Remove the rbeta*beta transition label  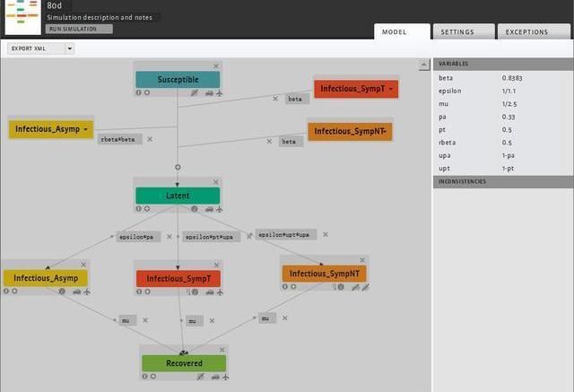tap(150, 139)
